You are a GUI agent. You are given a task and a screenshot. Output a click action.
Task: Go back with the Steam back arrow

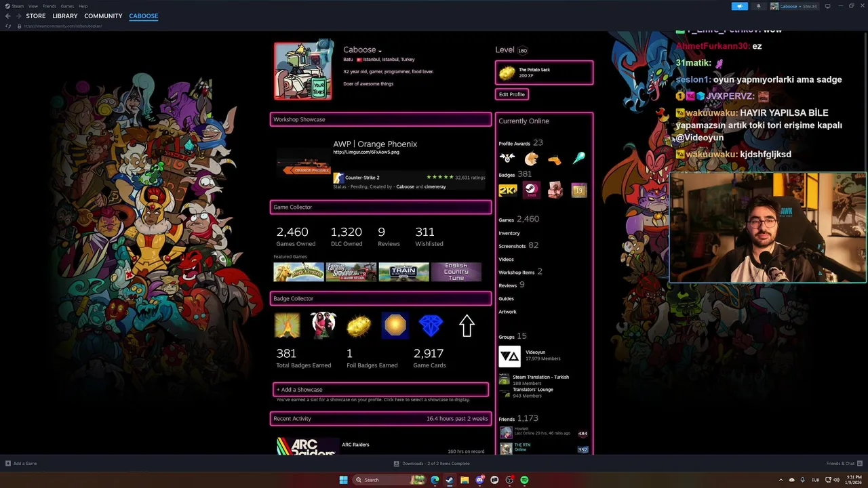[x=7, y=16]
